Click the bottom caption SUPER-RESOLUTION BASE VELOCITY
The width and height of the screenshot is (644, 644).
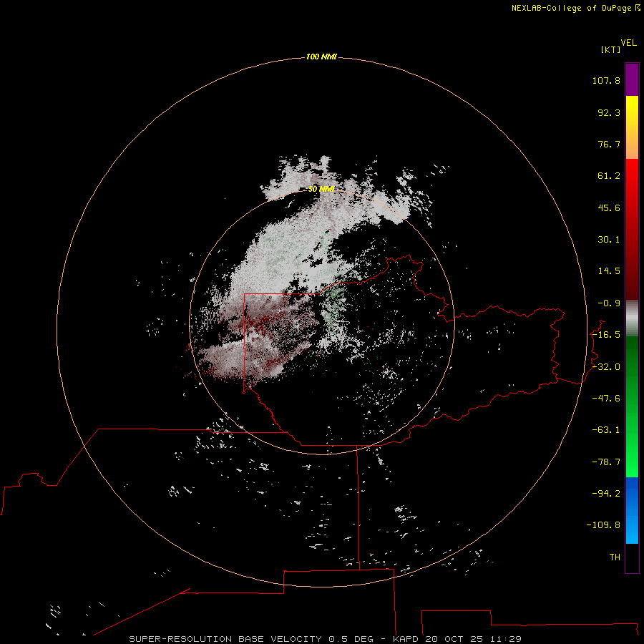coord(225,639)
